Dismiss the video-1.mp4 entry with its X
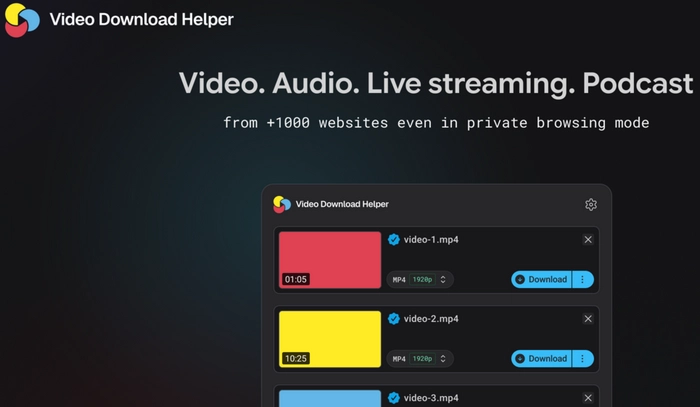700x407 pixels. (588, 240)
